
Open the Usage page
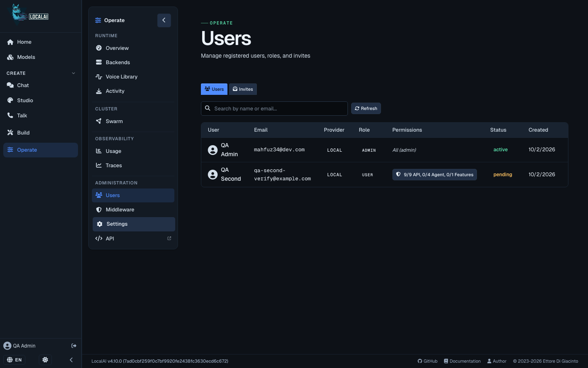pyautogui.click(x=133, y=151)
